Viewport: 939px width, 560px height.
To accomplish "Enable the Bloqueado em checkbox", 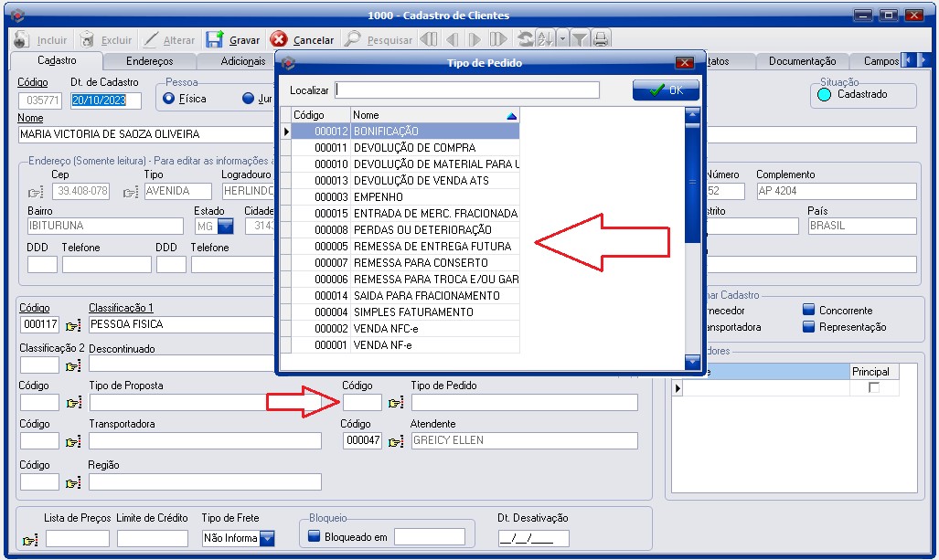I will (x=315, y=537).
